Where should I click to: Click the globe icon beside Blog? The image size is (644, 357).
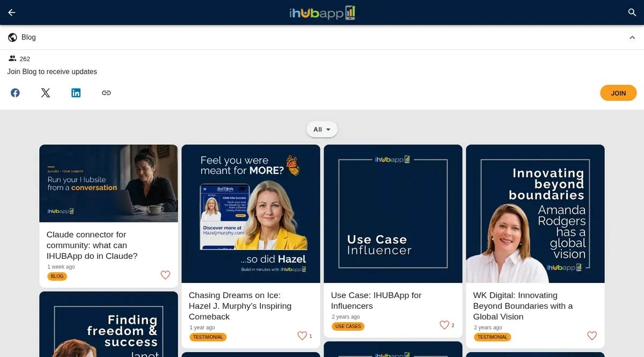13,38
